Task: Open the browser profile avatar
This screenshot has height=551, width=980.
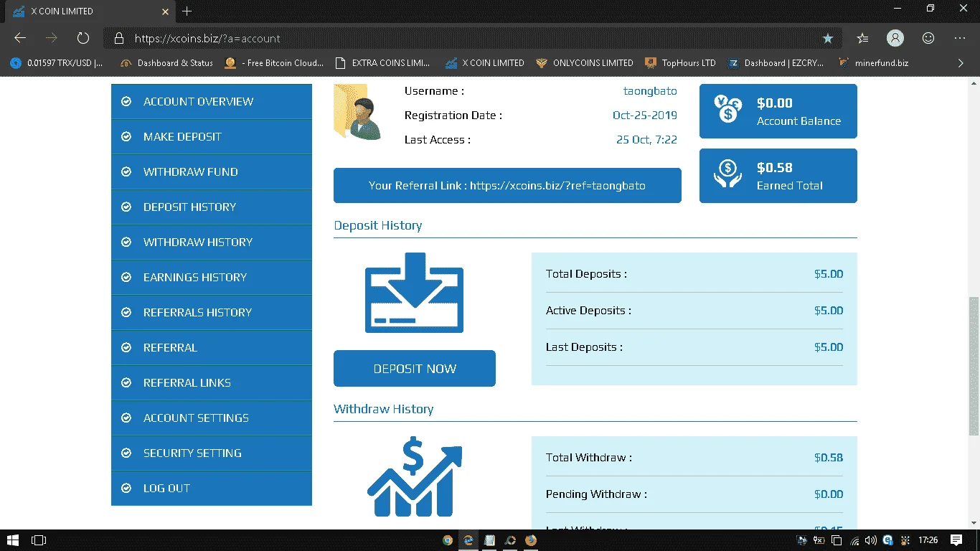Action: point(895,38)
